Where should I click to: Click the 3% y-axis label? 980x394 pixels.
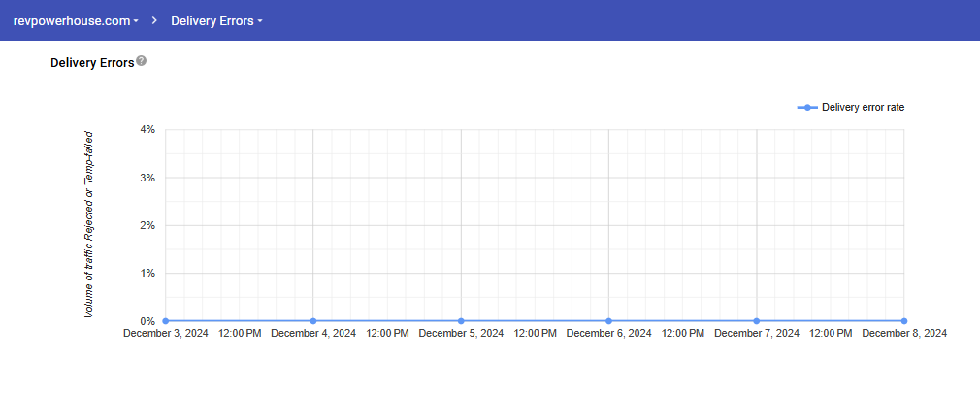click(x=147, y=178)
